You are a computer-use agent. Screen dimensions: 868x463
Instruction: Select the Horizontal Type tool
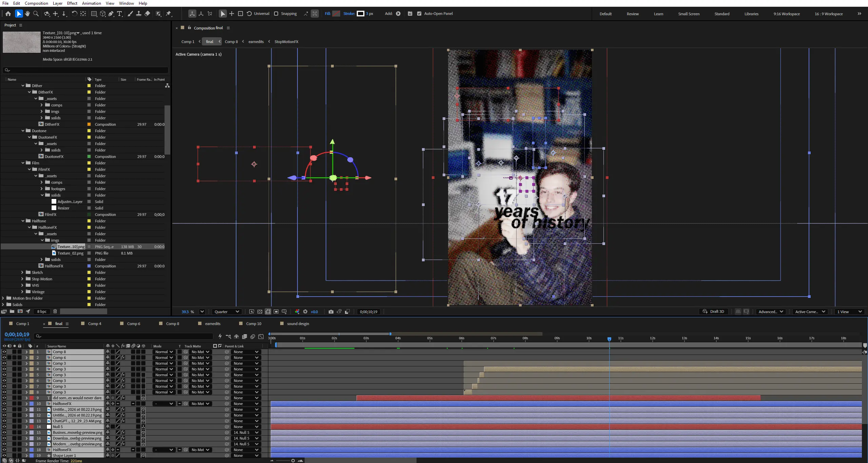[x=120, y=14]
